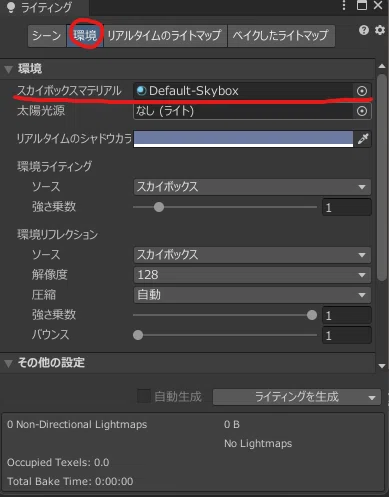Click the 環境ライティング 強さ乗数 slider handle
The height and width of the screenshot is (497, 389).
[159, 207]
